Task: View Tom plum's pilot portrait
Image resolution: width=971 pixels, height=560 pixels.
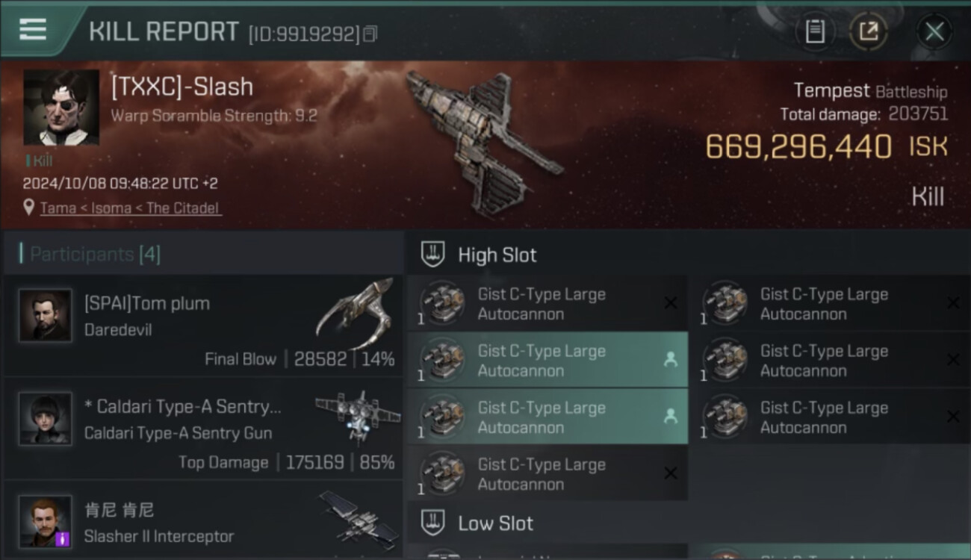Action: pyautogui.click(x=46, y=316)
